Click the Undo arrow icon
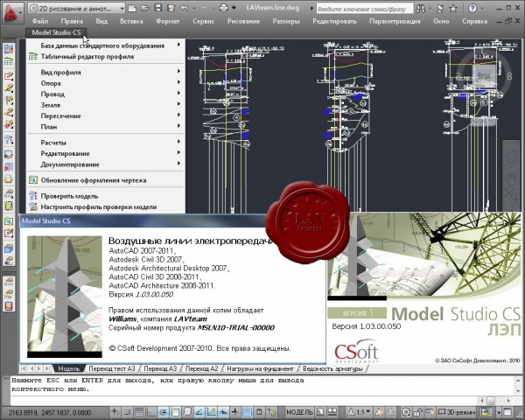 184,8
